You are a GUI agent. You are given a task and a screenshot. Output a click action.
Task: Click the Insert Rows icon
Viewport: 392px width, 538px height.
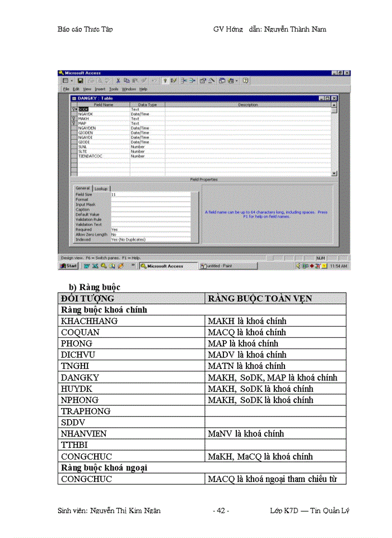point(184,81)
